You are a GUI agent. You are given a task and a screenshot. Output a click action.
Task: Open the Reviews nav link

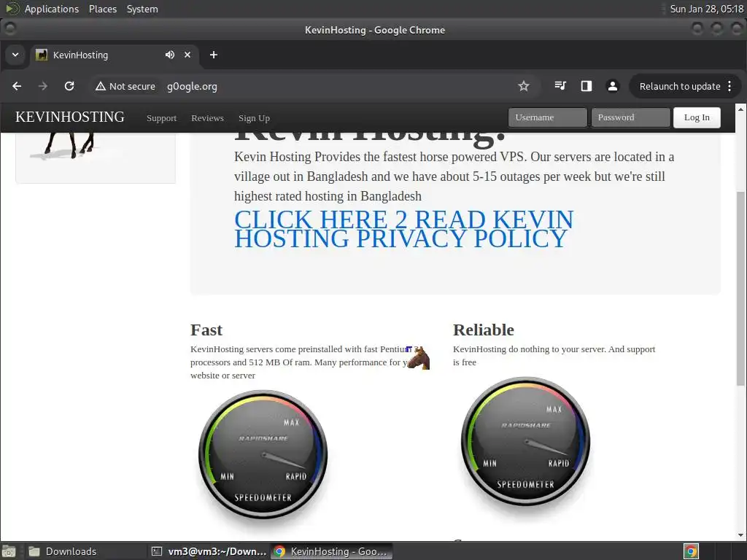[207, 118]
